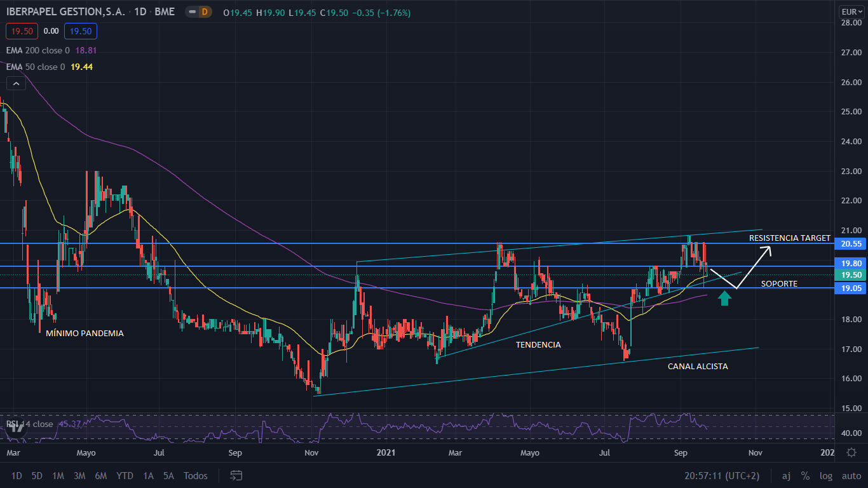Select the YTD date range

pos(125,475)
